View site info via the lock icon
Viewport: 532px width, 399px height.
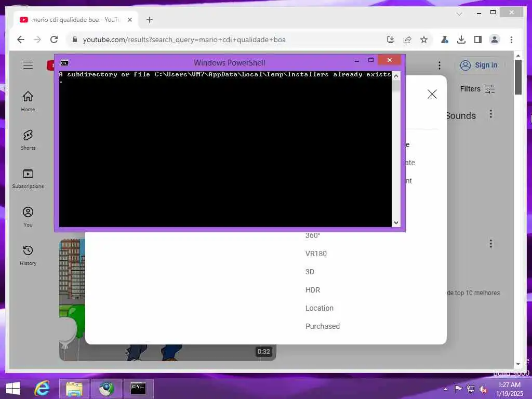(x=75, y=39)
